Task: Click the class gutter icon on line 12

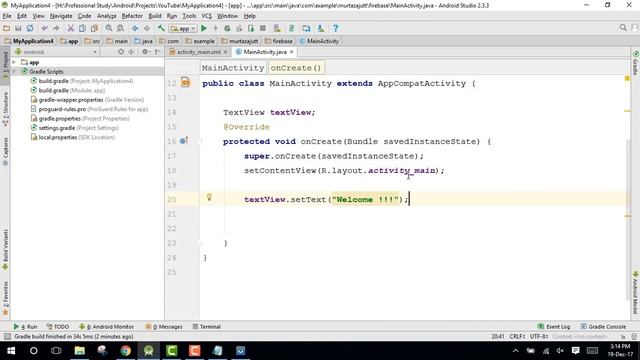Action: (x=186, y=82)
